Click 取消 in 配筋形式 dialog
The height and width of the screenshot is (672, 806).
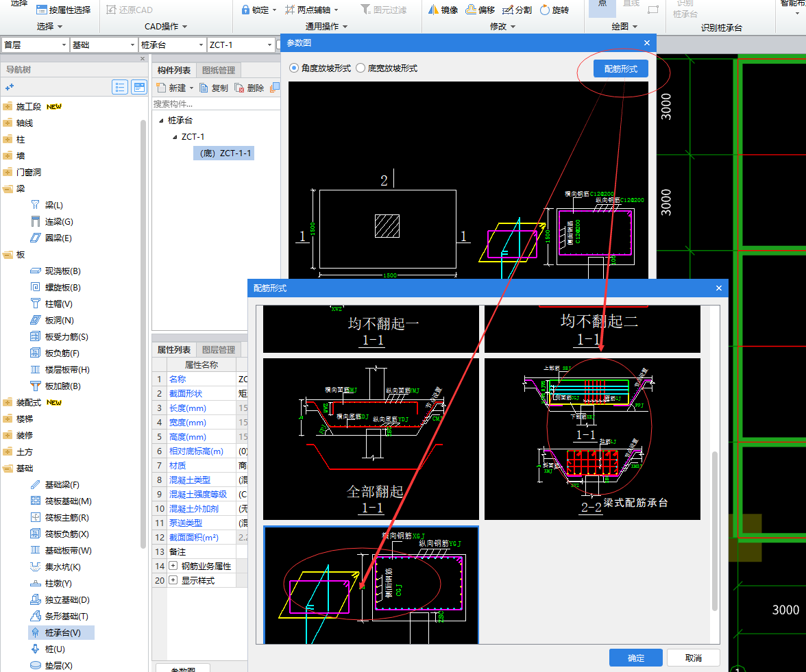tap(693, 658)
